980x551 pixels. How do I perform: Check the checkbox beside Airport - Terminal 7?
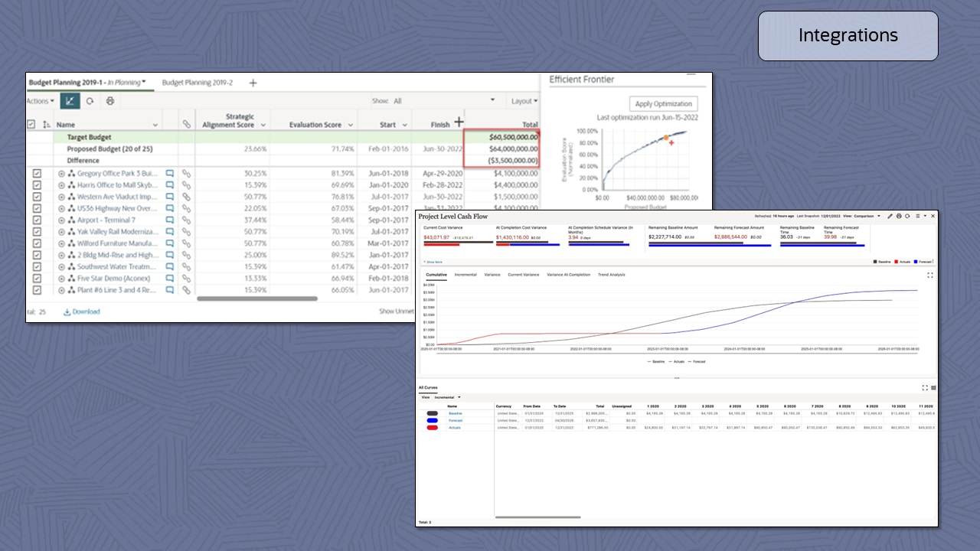tap(37, 220)
